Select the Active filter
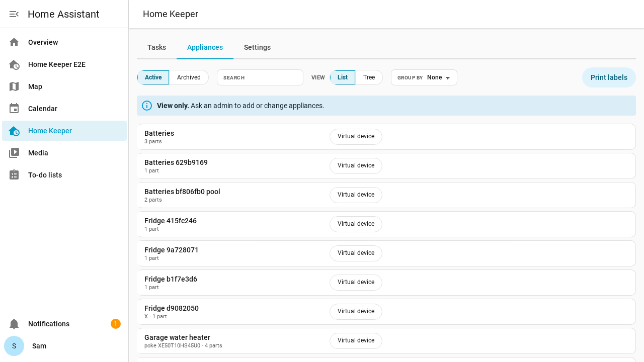The width and height of the screenshot is (644, 362). 153,77
